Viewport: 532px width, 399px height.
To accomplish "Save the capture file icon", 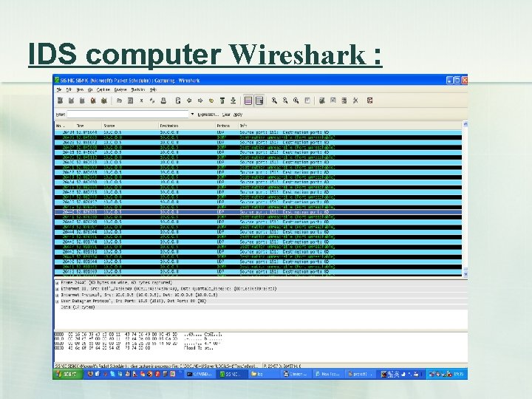I will click(x=130, y=100).
